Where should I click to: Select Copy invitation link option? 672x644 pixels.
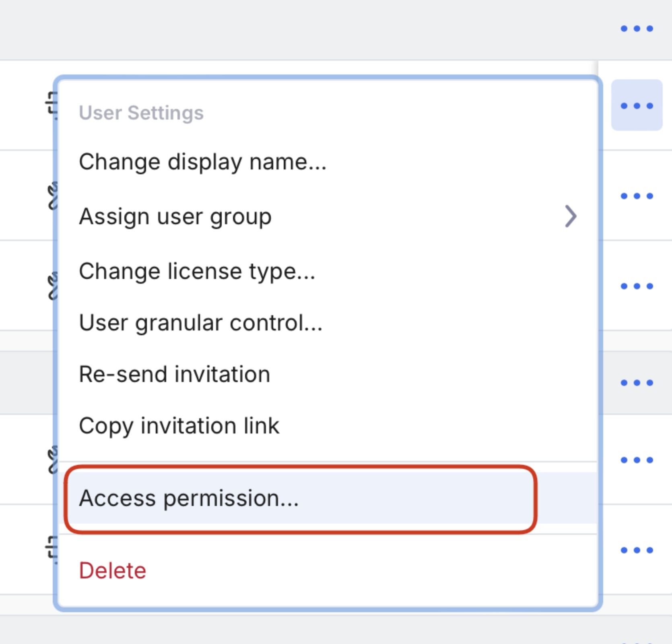pos(328,426)
